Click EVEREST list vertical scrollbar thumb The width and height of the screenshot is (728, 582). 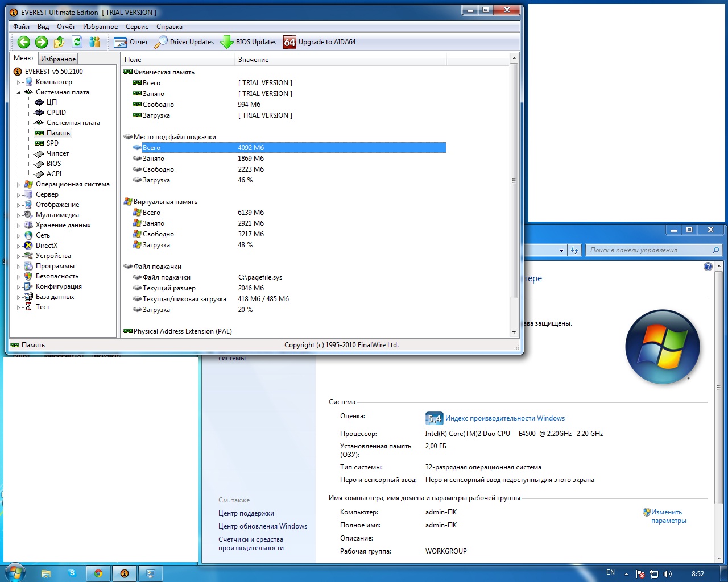(x=514, y=181)
